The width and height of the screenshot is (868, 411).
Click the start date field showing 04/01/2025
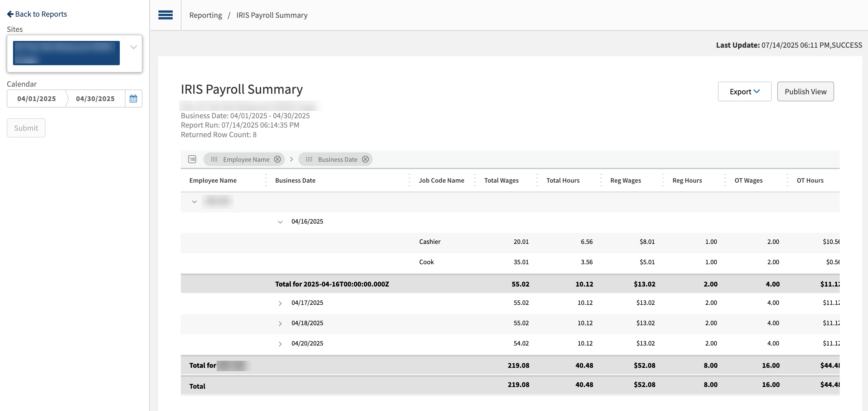click(36, 98)
